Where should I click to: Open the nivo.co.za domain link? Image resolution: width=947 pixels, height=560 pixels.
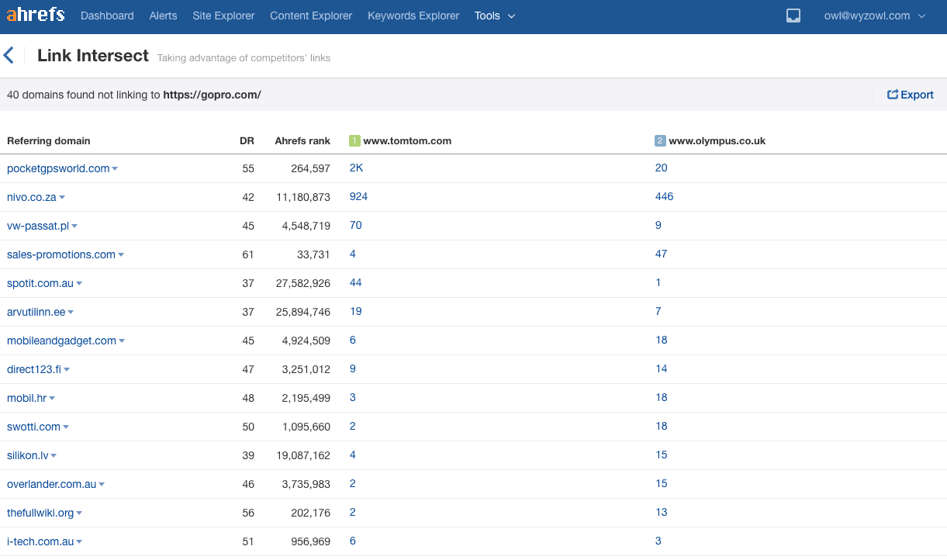(32, 197)
